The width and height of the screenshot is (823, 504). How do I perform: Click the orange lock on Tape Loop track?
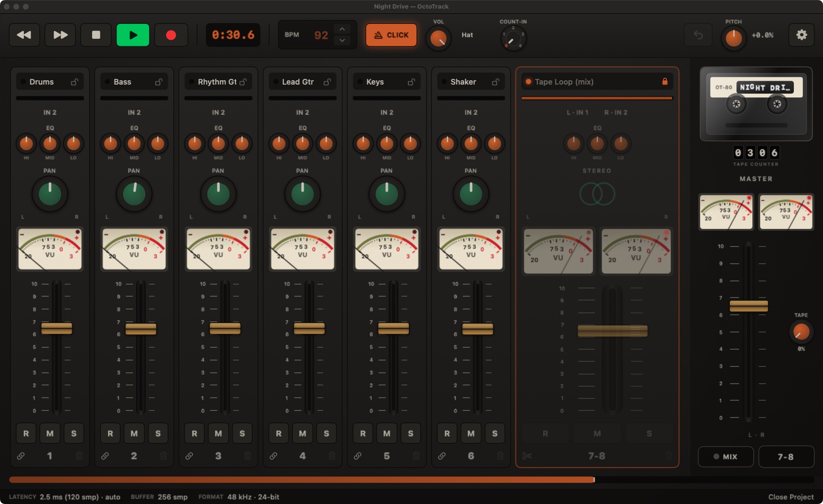click(664, 81)
